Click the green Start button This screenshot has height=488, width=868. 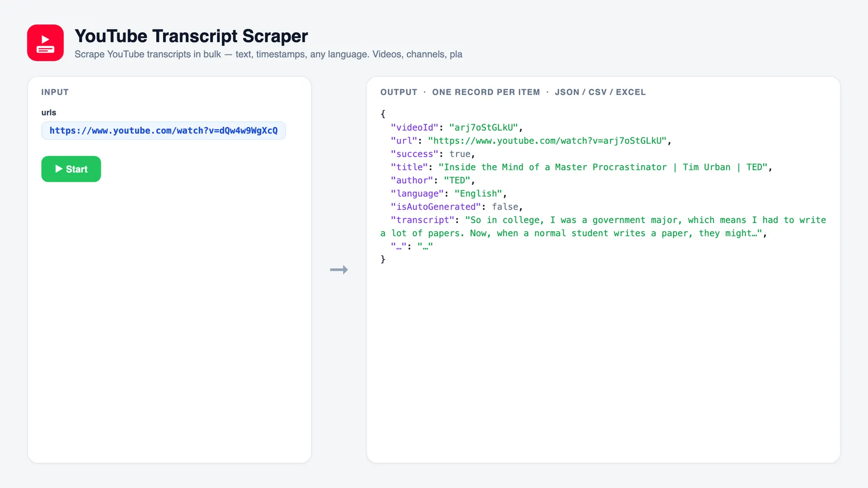point(71,169)
